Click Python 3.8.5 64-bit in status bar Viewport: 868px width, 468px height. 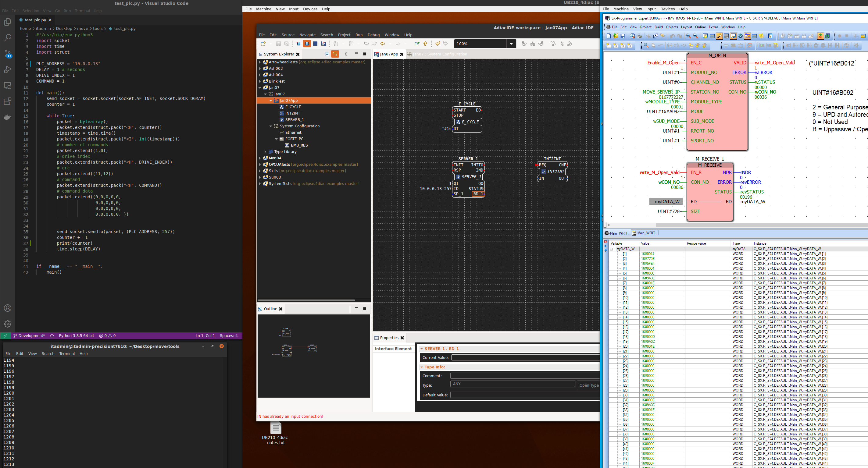tap(77, 336)
